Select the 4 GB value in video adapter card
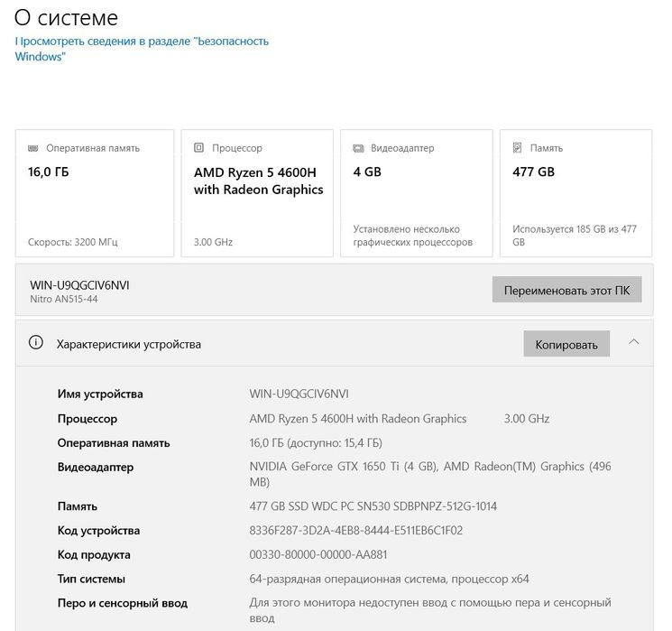Image resolution: width=672 pixels, height=631 pixels. click(367, 172)
